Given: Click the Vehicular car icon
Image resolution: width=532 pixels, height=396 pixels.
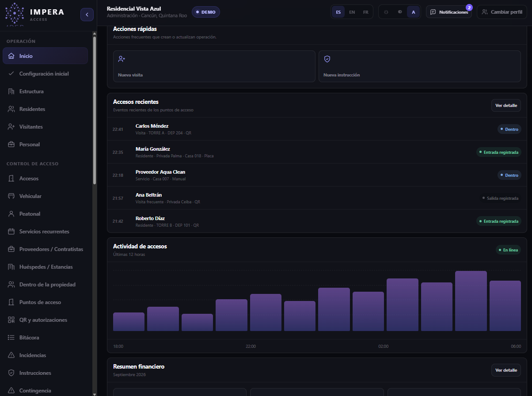Looking at the screenshot, I should click(11, 196).
